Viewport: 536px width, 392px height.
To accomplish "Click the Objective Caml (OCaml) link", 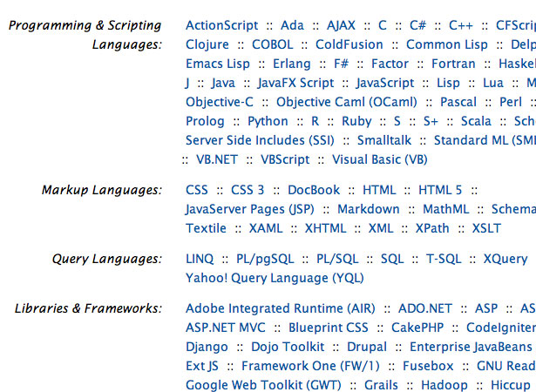I will click(347, 102).
